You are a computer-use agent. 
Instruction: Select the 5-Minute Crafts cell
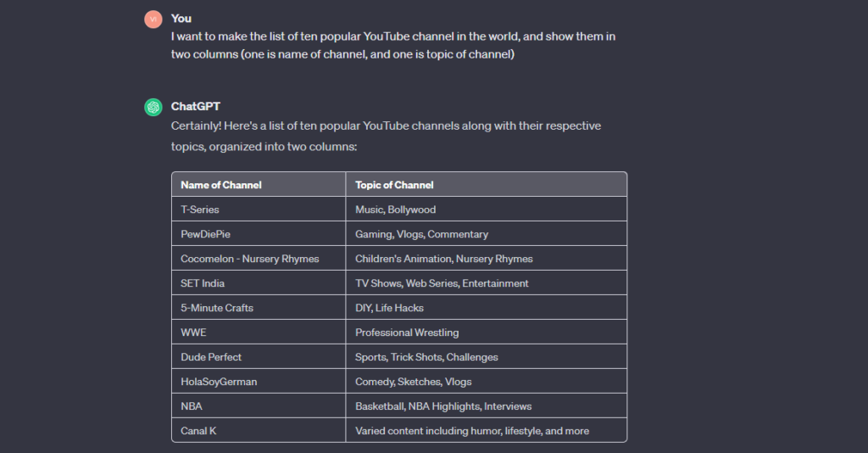(217, 308)
